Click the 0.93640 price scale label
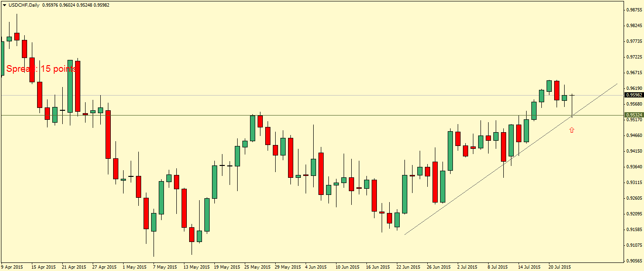This screenshot has width=644, height=271. [635, 166]
